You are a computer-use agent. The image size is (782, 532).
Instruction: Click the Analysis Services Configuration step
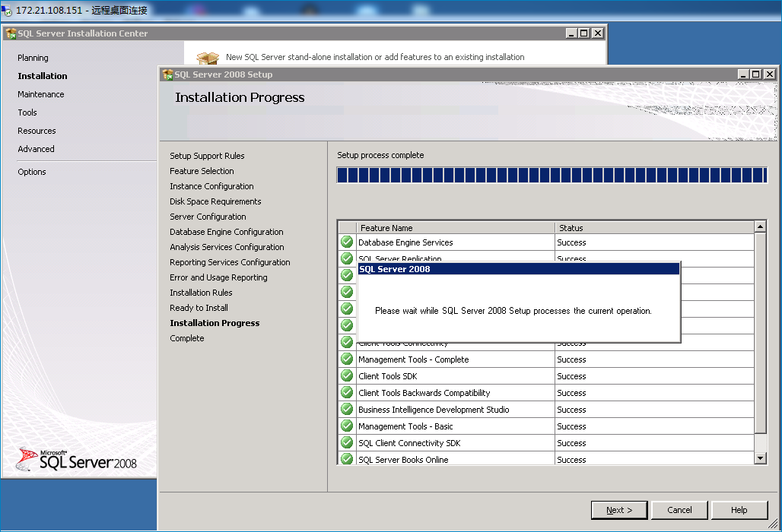click(227, 247)
